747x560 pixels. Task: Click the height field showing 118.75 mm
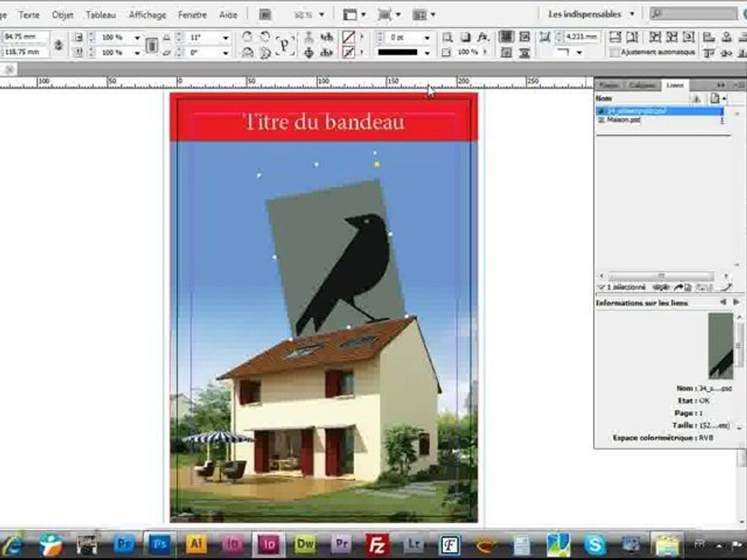coord(25,51)
